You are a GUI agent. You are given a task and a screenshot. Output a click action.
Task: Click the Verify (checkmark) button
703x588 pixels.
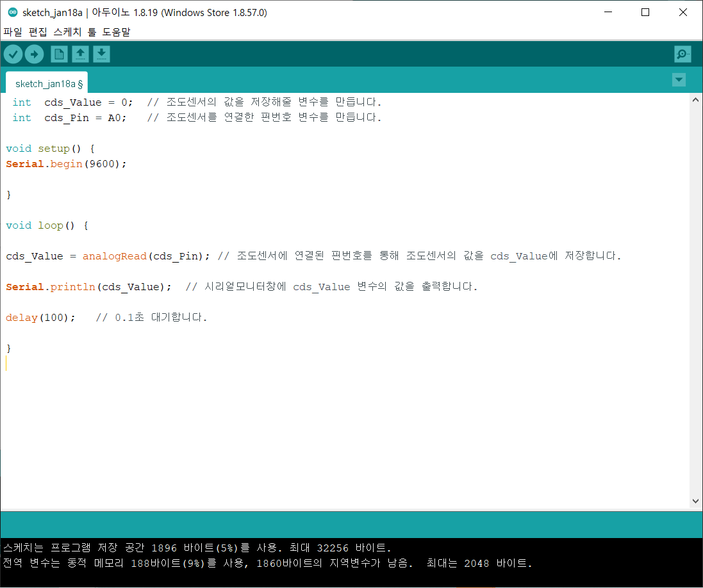(x=13, y=54)
